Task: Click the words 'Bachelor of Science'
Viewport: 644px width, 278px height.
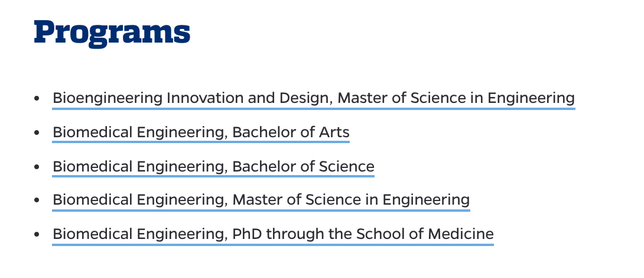Action: 303,167
